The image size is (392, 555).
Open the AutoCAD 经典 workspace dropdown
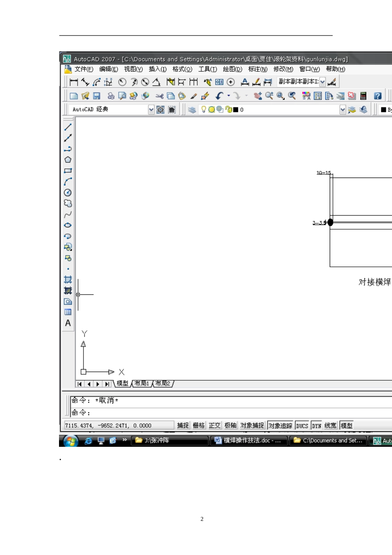click(151, 109)
